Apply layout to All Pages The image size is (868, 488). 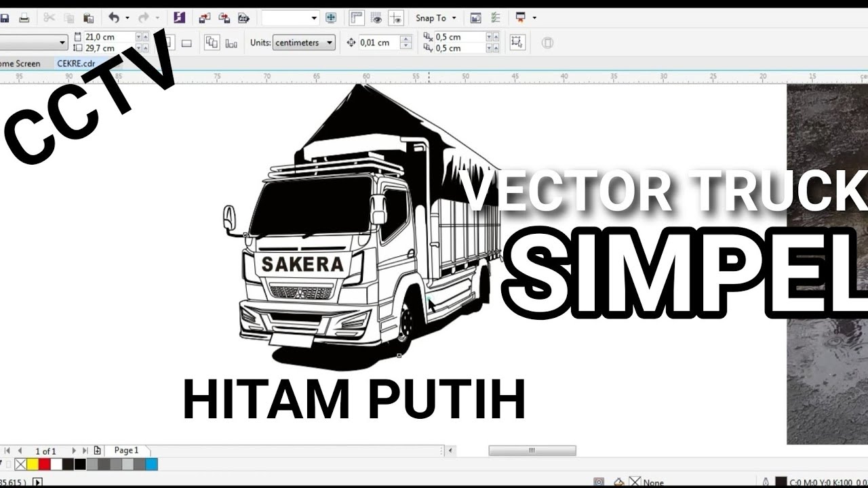[212, 42]
